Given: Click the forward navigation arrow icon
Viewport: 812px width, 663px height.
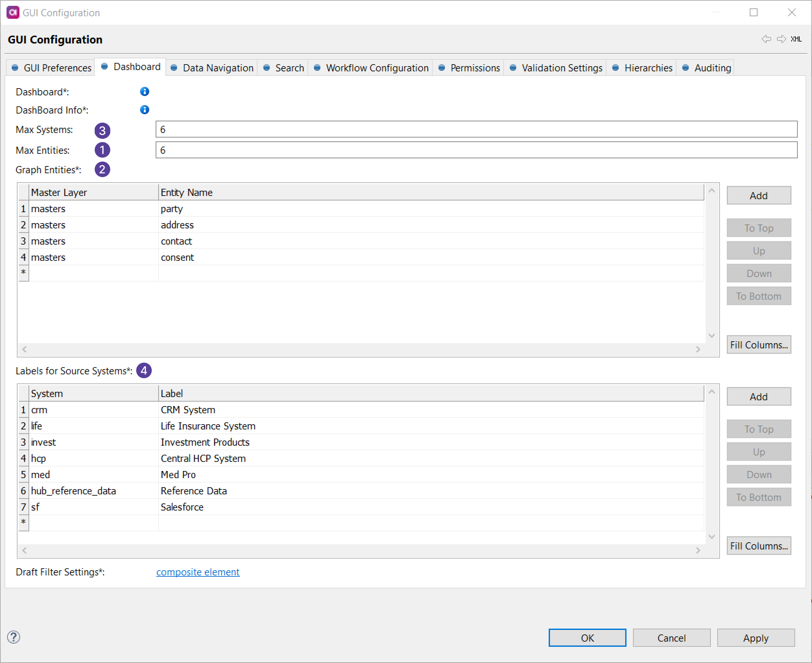Looking at the screenshot, I should [x=781, y=39].
